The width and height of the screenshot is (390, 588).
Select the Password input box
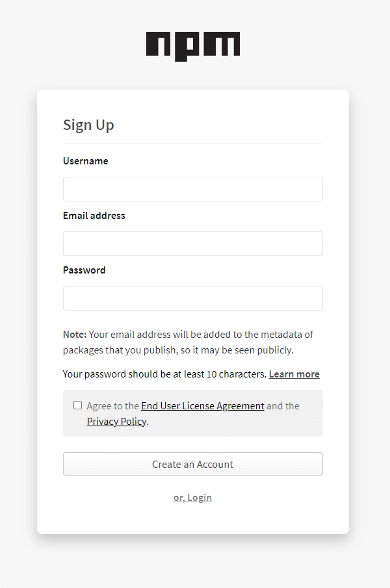193,298
